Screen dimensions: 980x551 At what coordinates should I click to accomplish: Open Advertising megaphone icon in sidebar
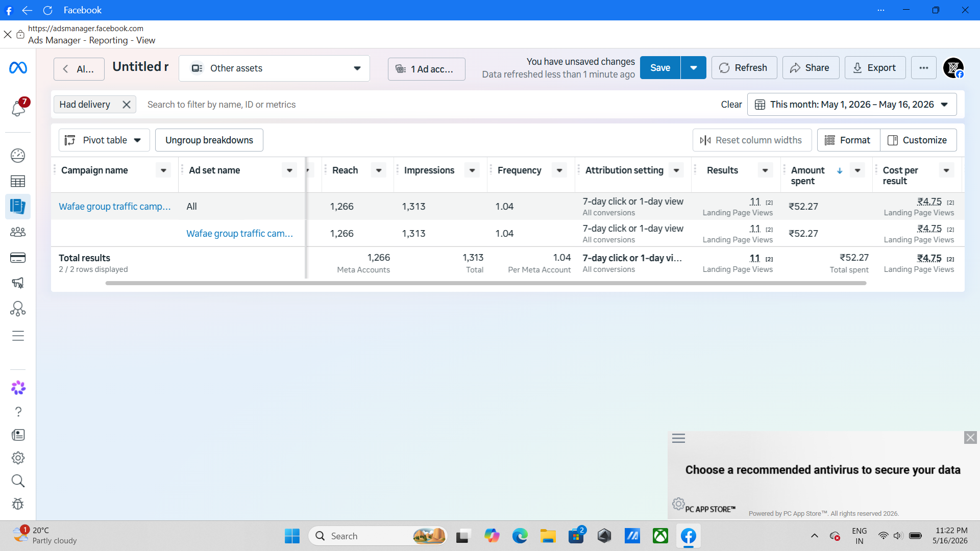18,283
